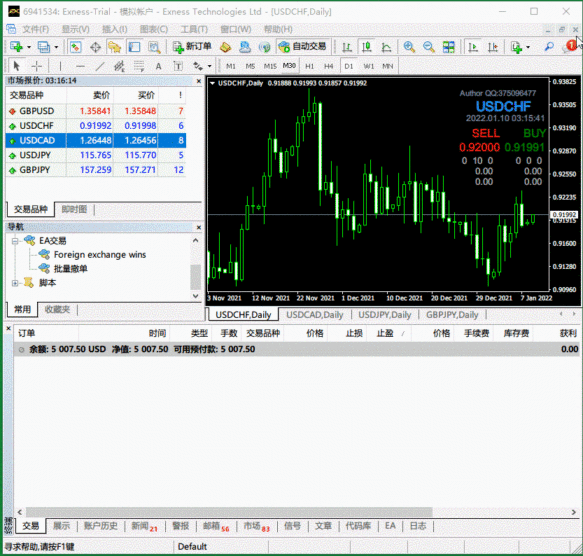
Task: Select the candlestick chart type icon
Action: [x=367, y=47]
